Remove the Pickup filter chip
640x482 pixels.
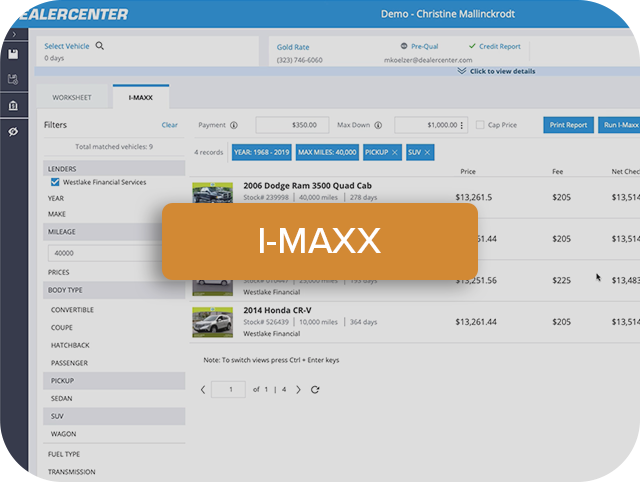(x=395, y=152)
